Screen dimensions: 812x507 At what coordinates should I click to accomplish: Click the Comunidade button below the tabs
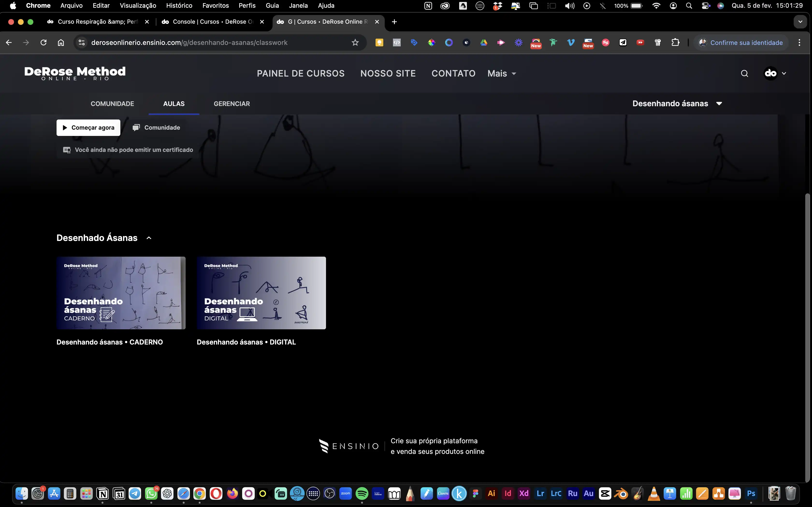click(156, 128)
